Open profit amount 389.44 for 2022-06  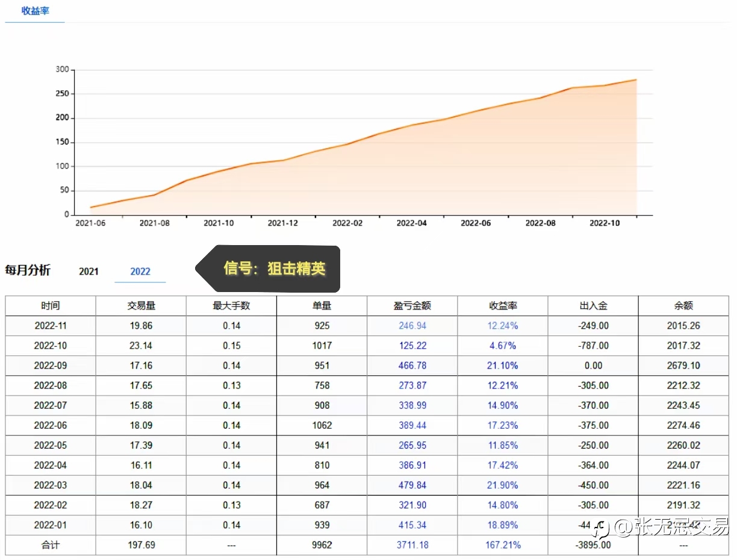tap(412, 425)
